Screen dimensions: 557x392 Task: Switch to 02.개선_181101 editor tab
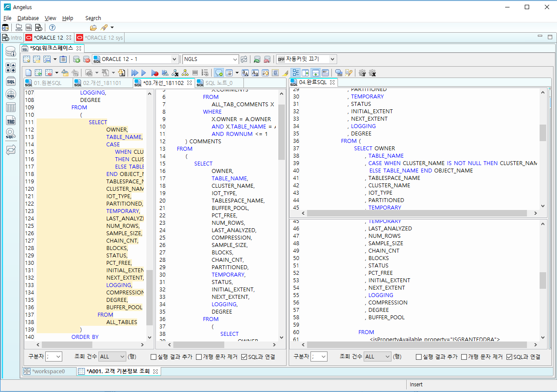[x=102, y=83]
